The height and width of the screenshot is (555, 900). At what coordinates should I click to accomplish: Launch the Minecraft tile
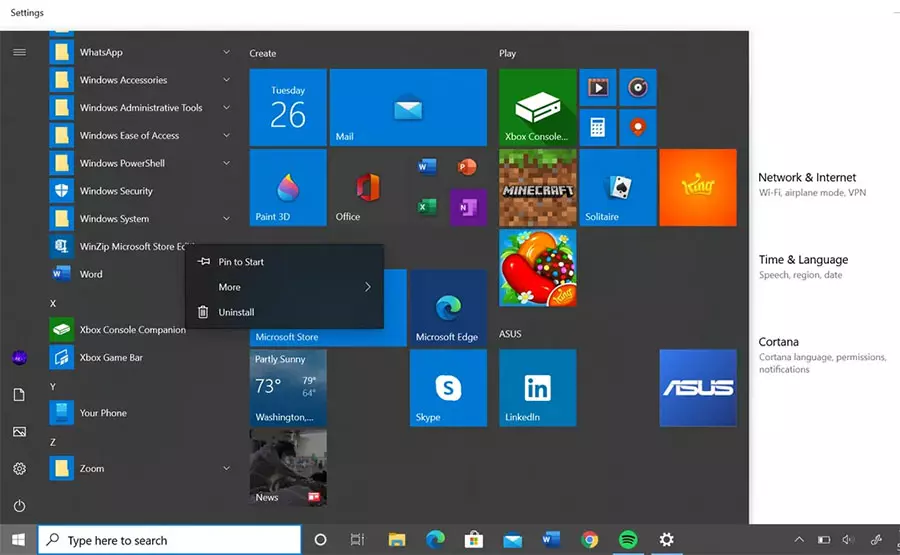tap(537, 188)
